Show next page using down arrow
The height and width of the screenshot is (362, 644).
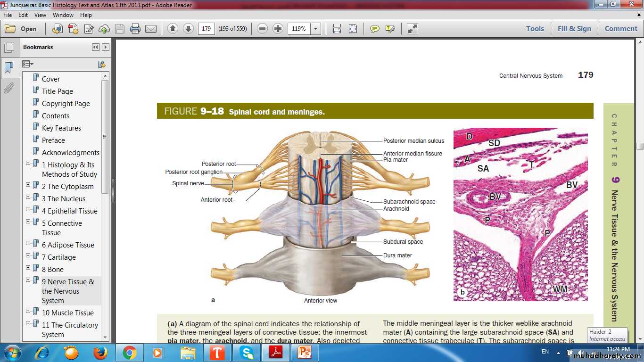[188, 29]
